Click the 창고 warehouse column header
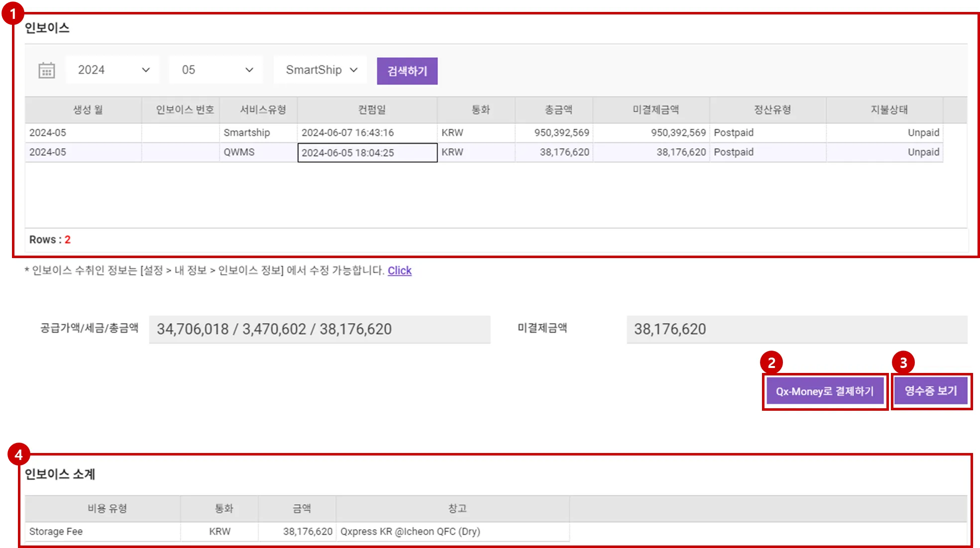Screen dimensions: 980x548 (457, 509)
